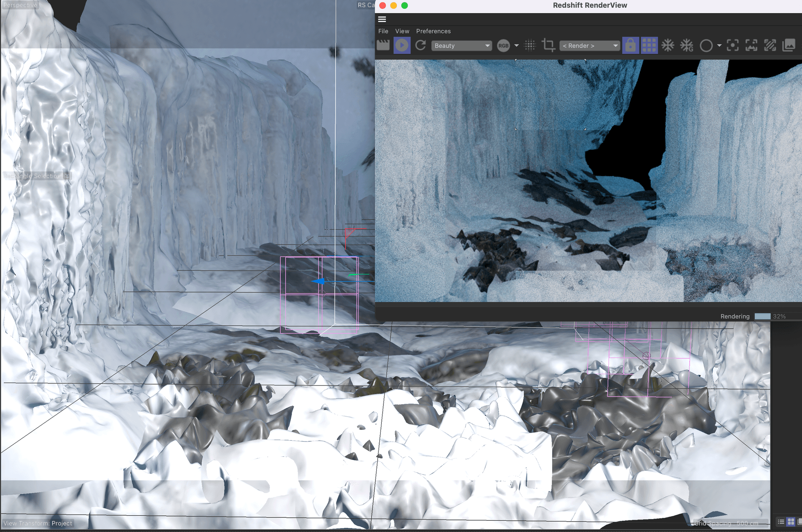Click the frame image bracket icon

point(751,45)
